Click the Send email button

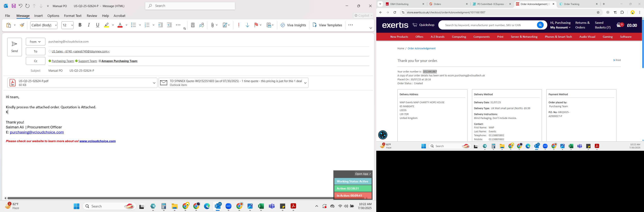click(x=15, y=47)
